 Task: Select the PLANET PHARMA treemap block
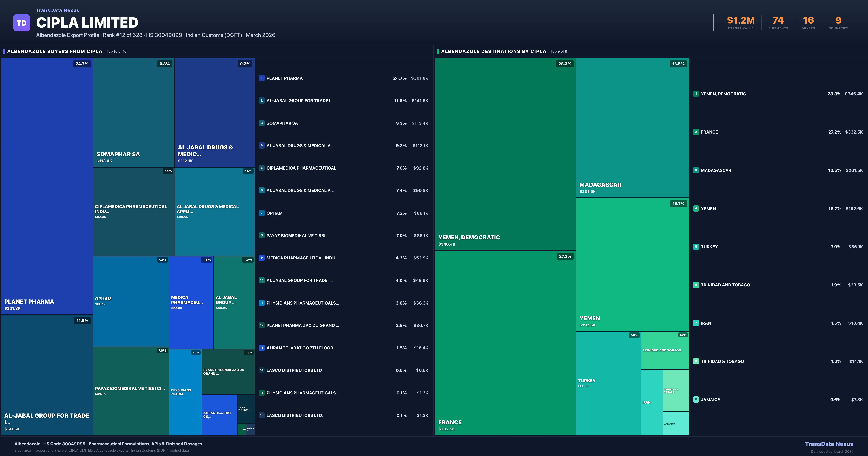tap(47, 186)
